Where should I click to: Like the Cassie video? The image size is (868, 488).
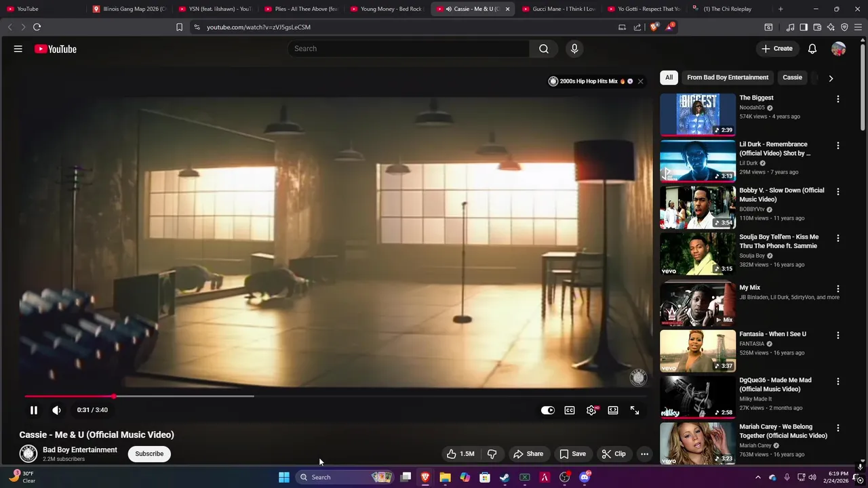click(460, 454)
